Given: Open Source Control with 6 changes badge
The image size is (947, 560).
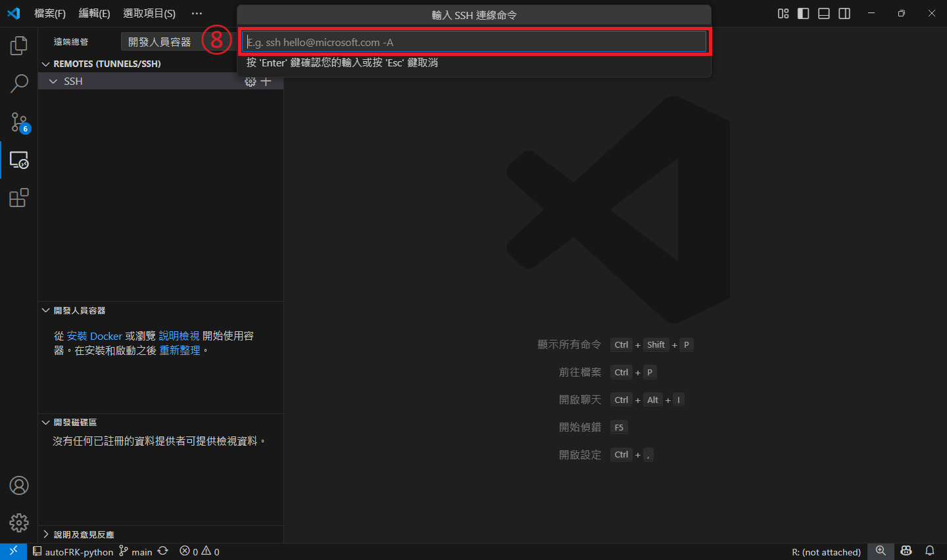Looking at the screenshot, I should [x=19, y=122].
